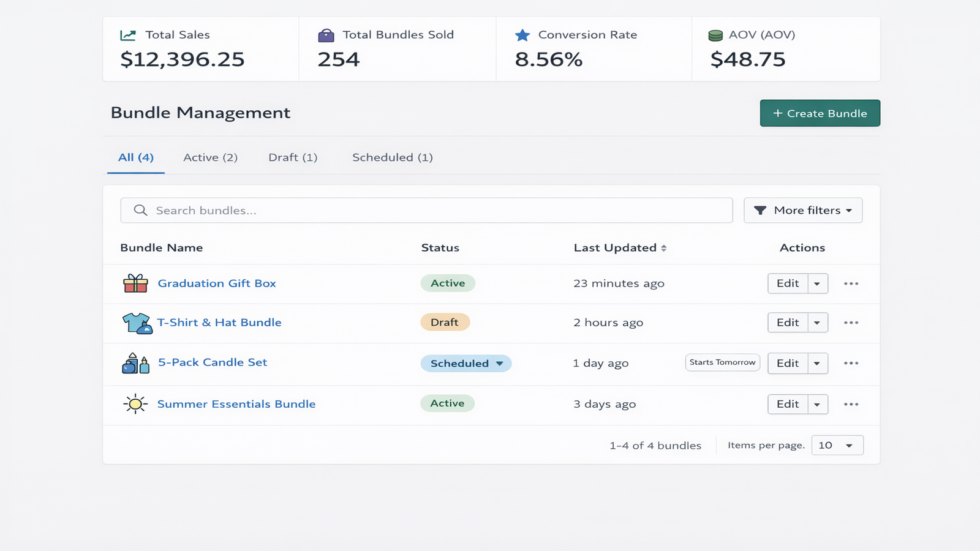Open more actions menu for T-Shirt & Hat Bundle
This screenshot has width=980, height=551.
click(x=851, y=323)
